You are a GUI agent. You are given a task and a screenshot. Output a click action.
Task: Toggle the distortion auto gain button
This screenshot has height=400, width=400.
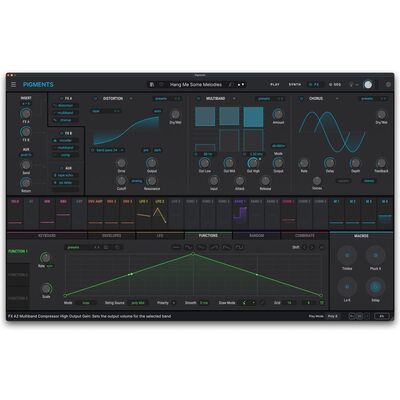click(157, 111)
